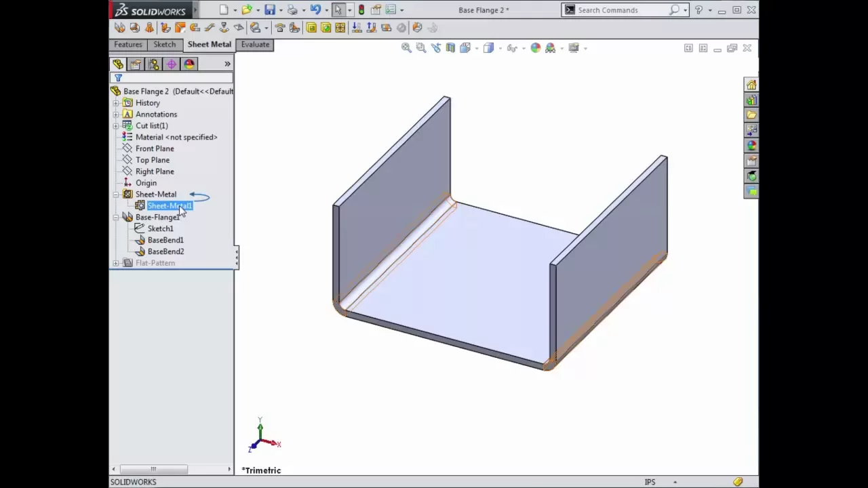Select the Sketched Bend icon
This screenshot has height=488, width=868.
[x=224, y=28]
